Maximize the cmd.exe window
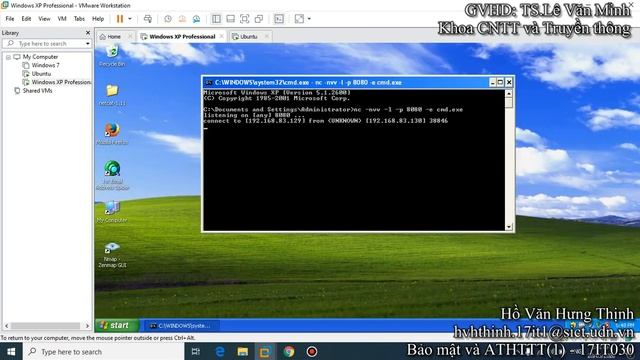The height and width of the screenshot is (360, 640). point(500,82)
